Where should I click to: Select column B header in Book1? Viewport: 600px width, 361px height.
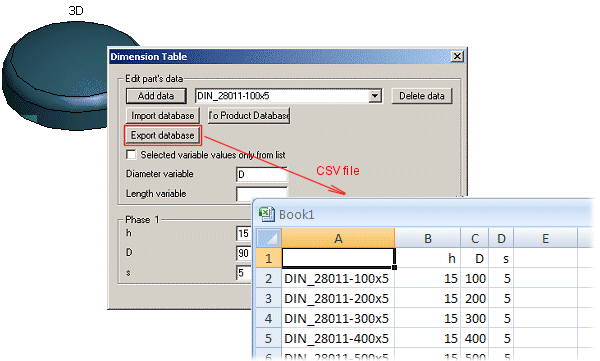click(x=428, y=238)
